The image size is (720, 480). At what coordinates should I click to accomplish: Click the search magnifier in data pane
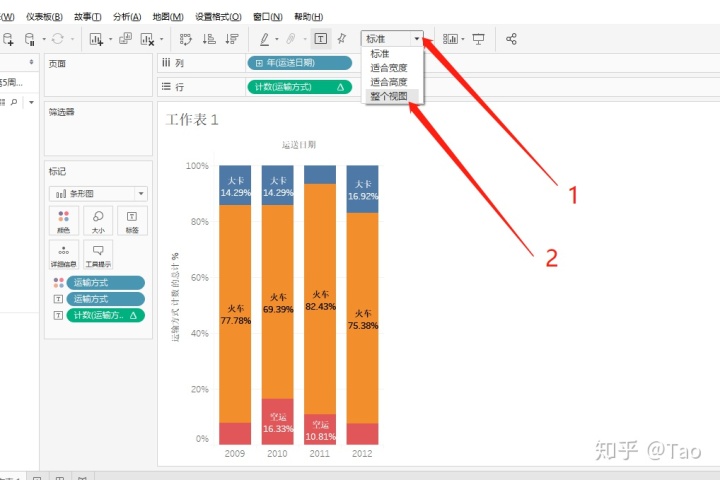14,102
